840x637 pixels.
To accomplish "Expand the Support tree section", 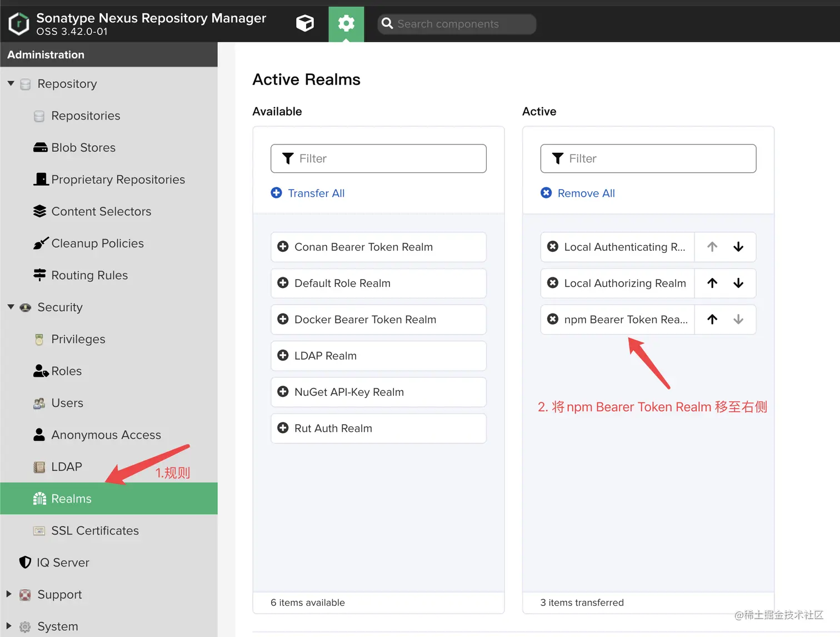I will pos(9,594).
